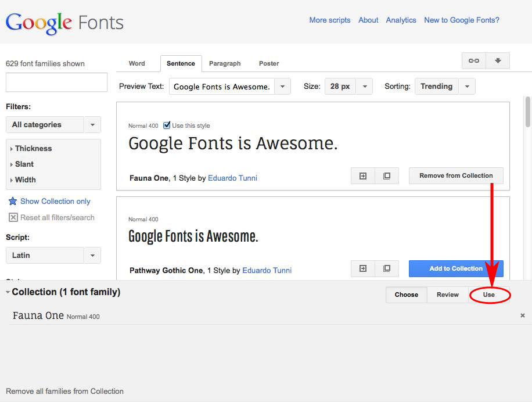This screenshot has height=402, width=532.
Task: Click Show Collection only link
Action: coord(55,201)
